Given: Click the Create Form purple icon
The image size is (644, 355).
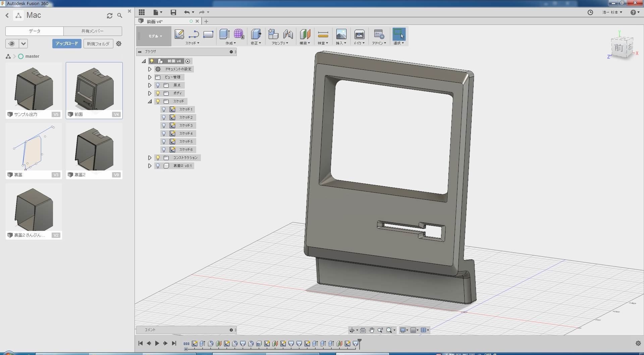Looking at the screenshot, I should [x=239, y=34].
